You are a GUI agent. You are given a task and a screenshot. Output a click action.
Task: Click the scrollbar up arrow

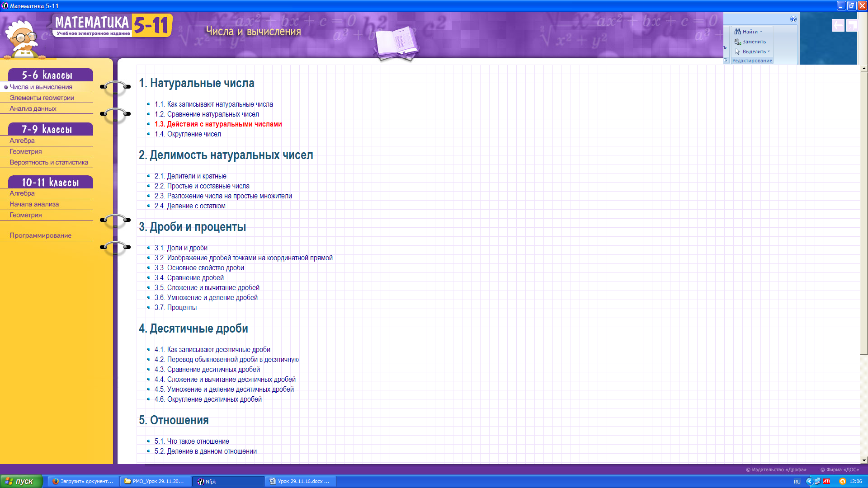click(x=864, y=69)
